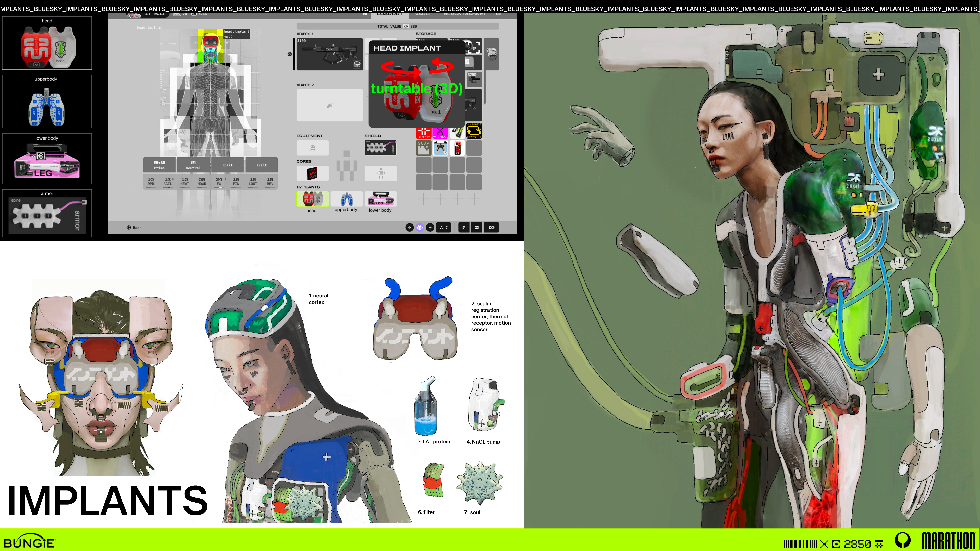Click the plus button right of purple avatar

tap(430, 227)
